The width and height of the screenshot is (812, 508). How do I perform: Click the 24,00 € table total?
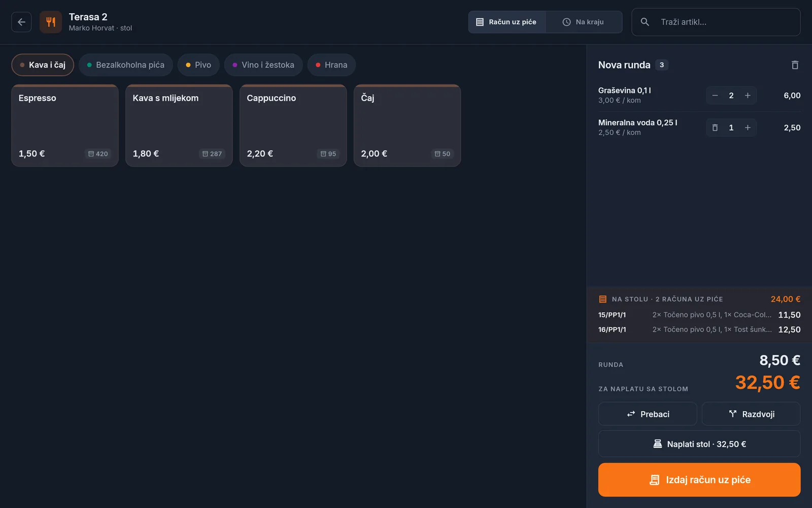click(x=786, y=299)
